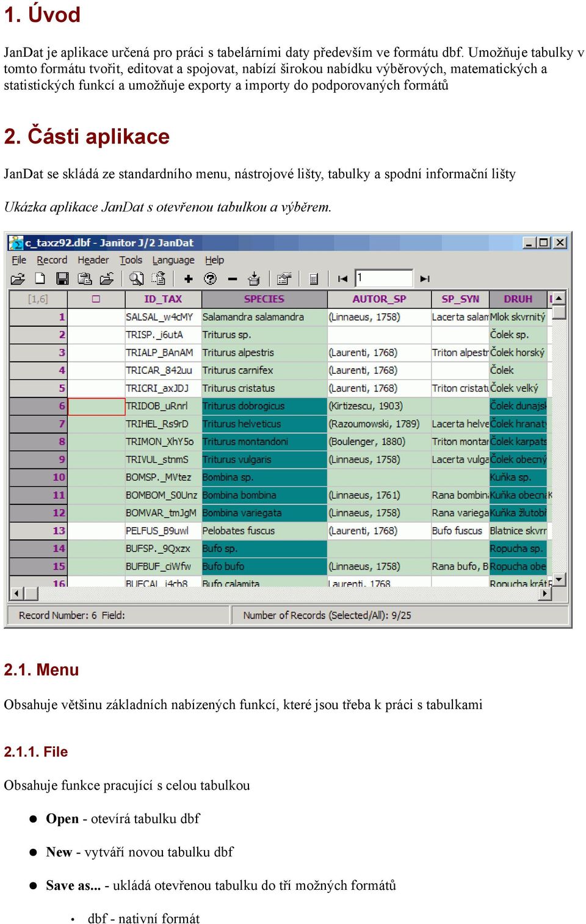Click the cell 'Triturus montandoni'
The image size is (586, 924).
(x=264, y=442)
